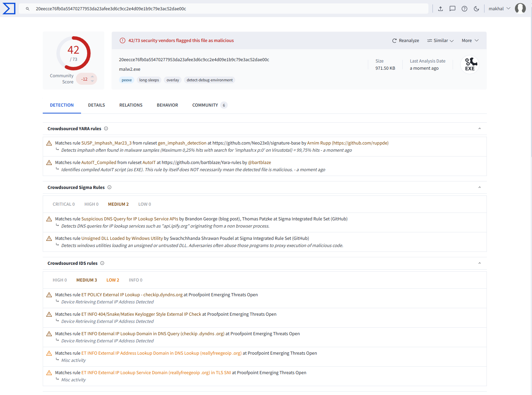532x395 pixels.
Task: Switch to the COMMUNITY tab
Action: coord(209,105)
